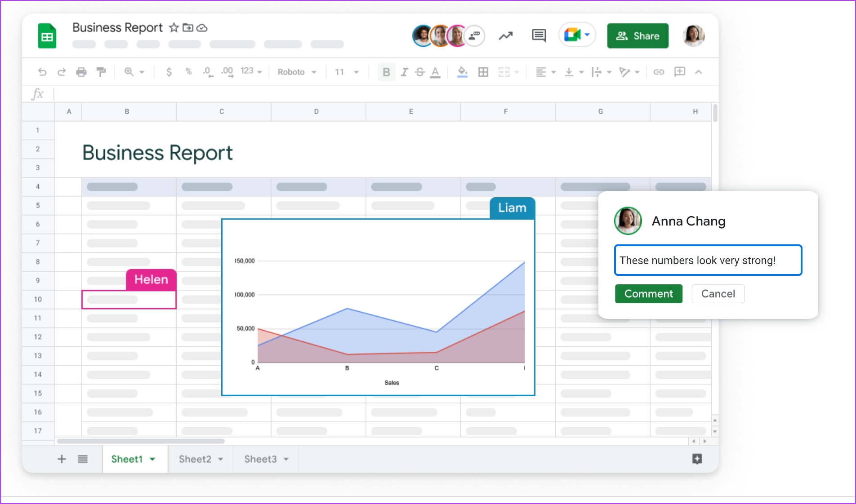Image resolution: width=856 pixels, height=504 pixels.
Task: Select row 10 header
Action: pyautogui.click(x=38, y=299)
